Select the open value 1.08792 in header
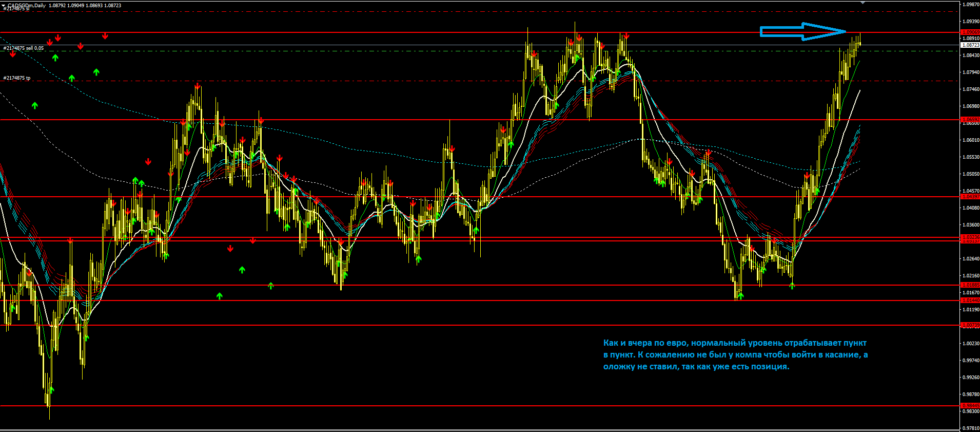The height and width of the screenshot is (432, 980). coord(57,5)
